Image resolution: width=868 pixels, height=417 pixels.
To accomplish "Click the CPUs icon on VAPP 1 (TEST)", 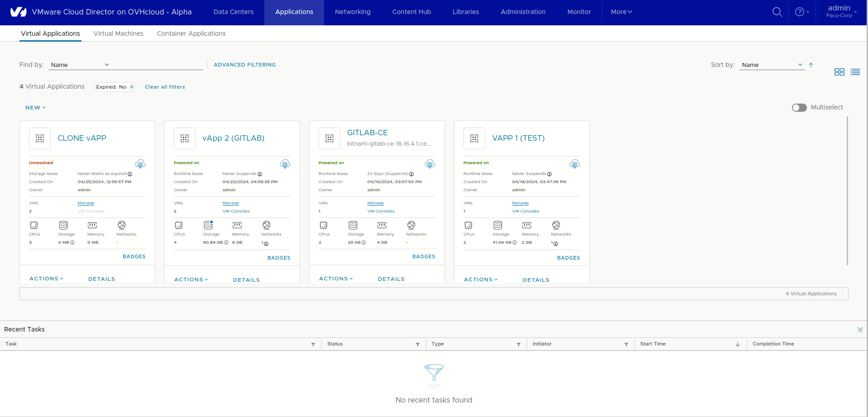I will (468, 225).
